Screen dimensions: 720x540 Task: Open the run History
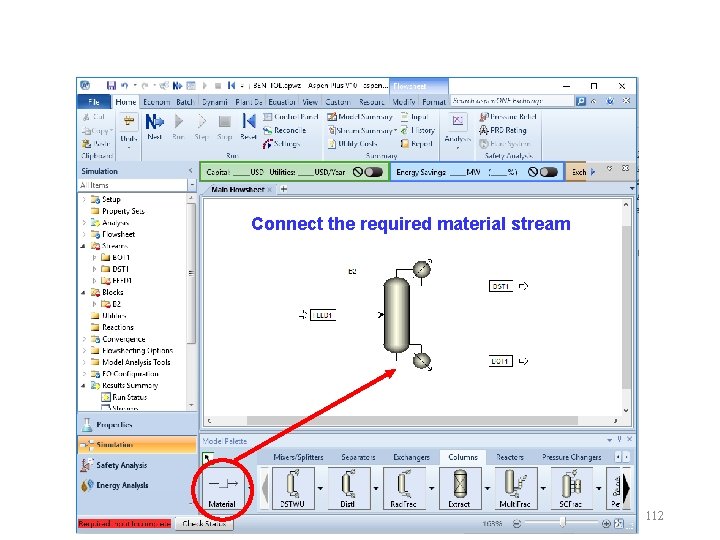tap(417, 130)
